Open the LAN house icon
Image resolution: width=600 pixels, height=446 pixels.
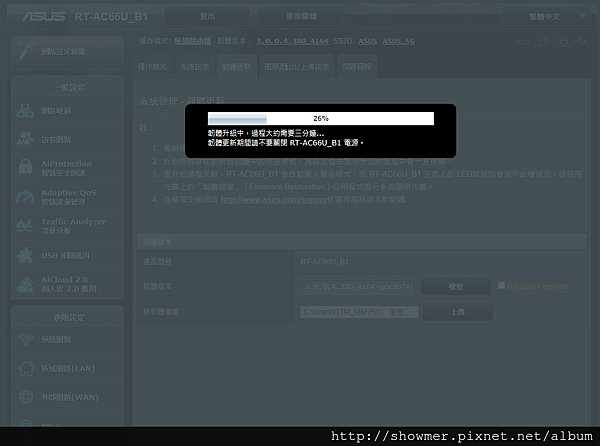(26, 368)
